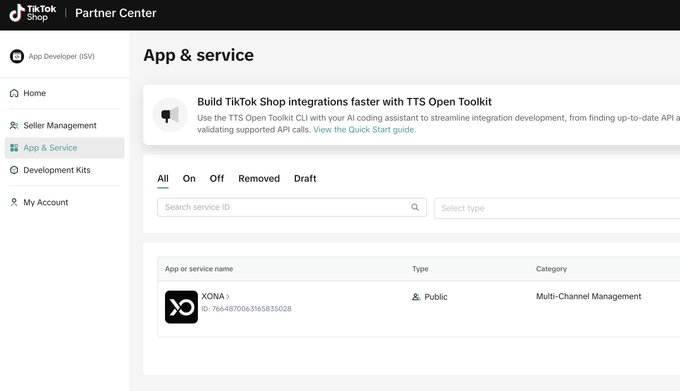
Task: Focus the Search service ID field
Action: click(292, 207)
